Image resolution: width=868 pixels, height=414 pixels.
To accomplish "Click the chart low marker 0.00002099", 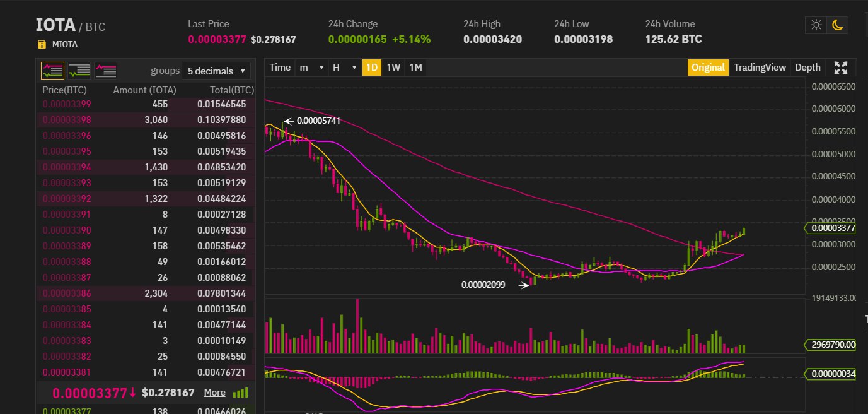I will click(483, 285).
